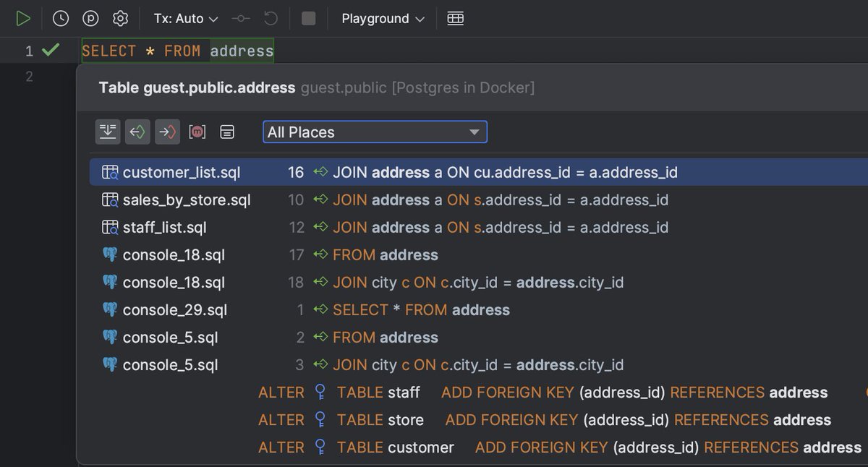Select the customer_list.sql usage row
Viewport: 868px width, 467px height.
pos(479,173)
